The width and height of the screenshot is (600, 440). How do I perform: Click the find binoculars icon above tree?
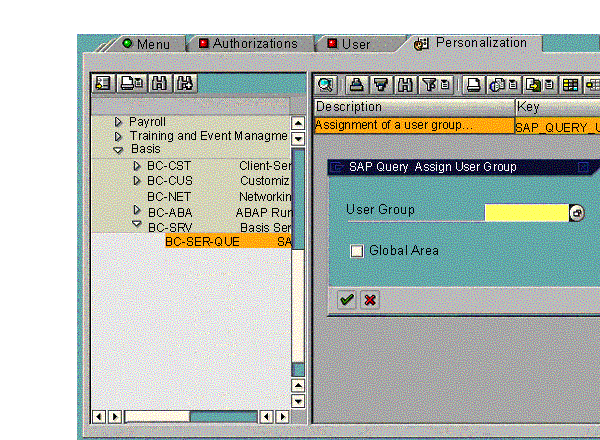pos(158,84)
